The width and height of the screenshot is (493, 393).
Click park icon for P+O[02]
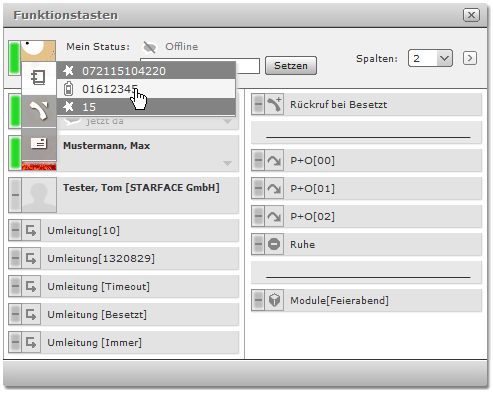coord(274,216)
